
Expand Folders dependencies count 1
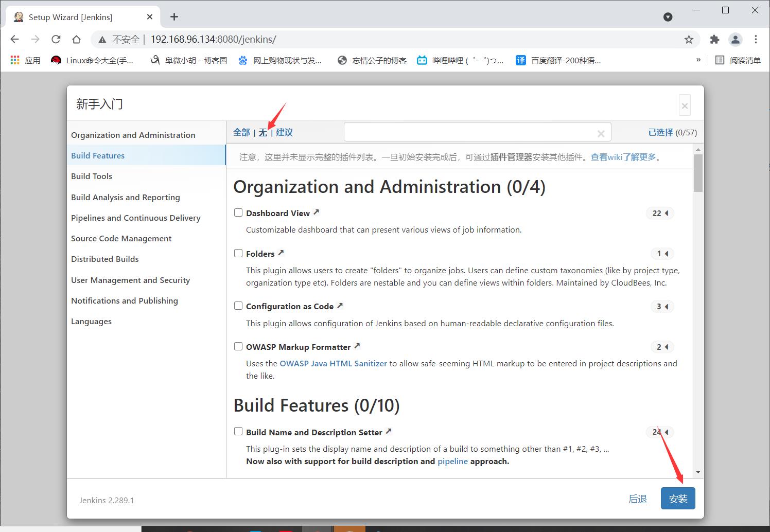coord(662,254)
